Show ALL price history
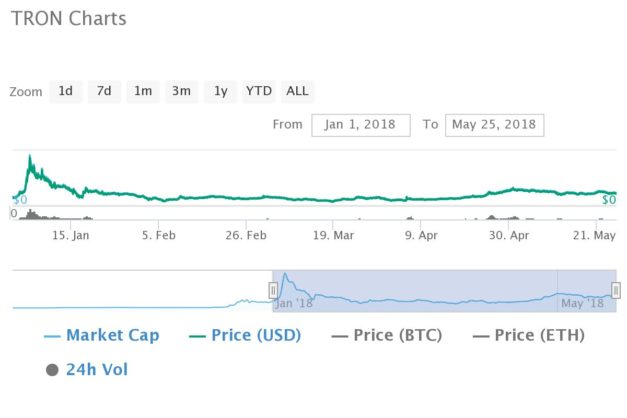627x418 pixels. click(297, 91)
